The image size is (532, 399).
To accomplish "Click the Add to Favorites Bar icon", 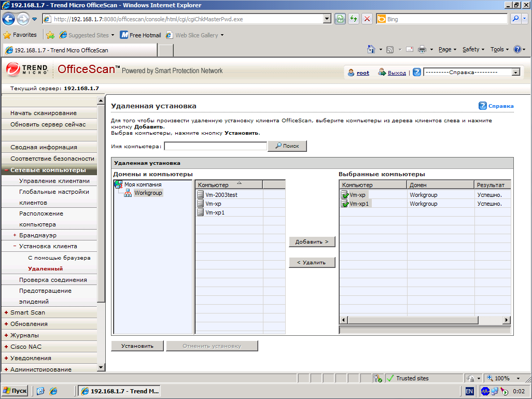I will pyautogui.click(x=50, y=35).
